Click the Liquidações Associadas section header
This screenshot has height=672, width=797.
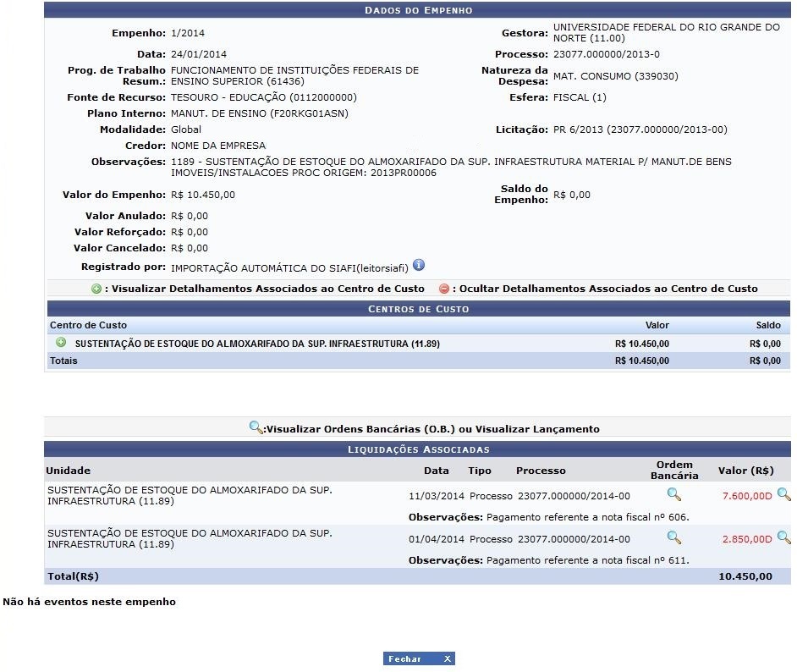(417, 449)
